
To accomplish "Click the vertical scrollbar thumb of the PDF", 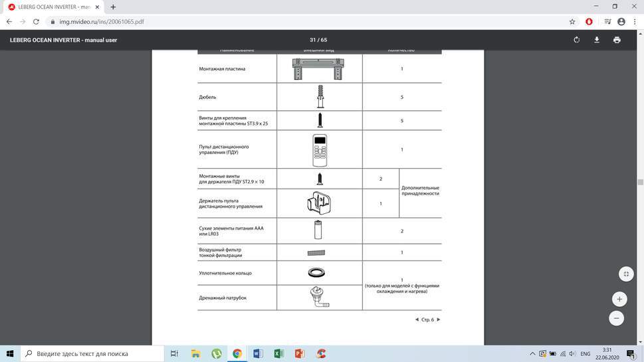I will click(x=640, y=182).
